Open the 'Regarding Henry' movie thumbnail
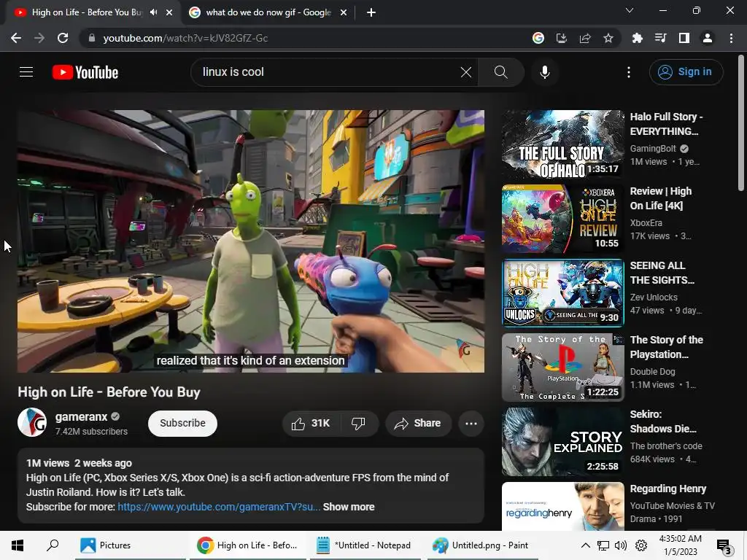The height and width of the screenshot is (560, 747). (562, 506)
